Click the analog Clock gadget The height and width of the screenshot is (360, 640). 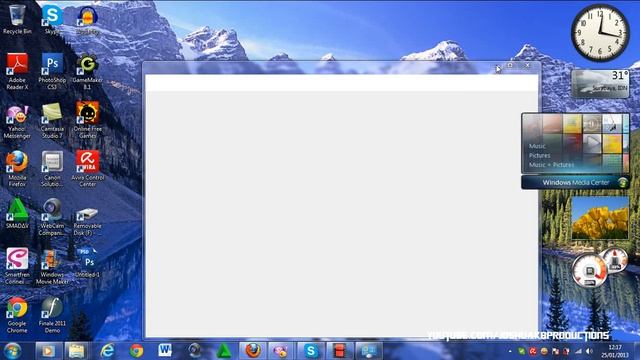point(600,33)
